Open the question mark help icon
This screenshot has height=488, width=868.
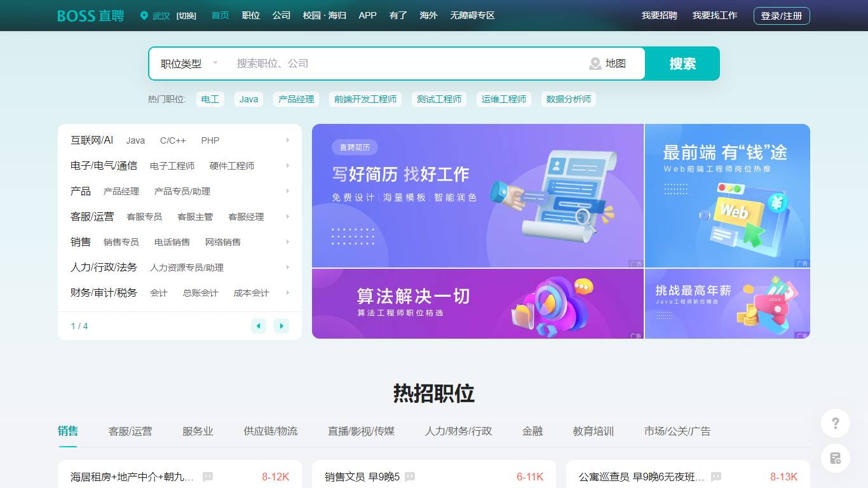click(x=835, y=423)
